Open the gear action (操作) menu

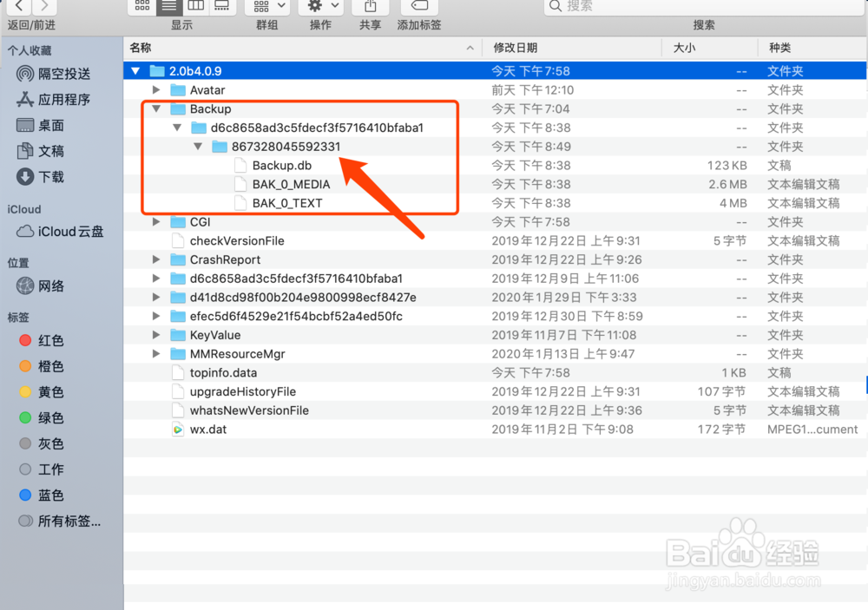tap(321, 5)
